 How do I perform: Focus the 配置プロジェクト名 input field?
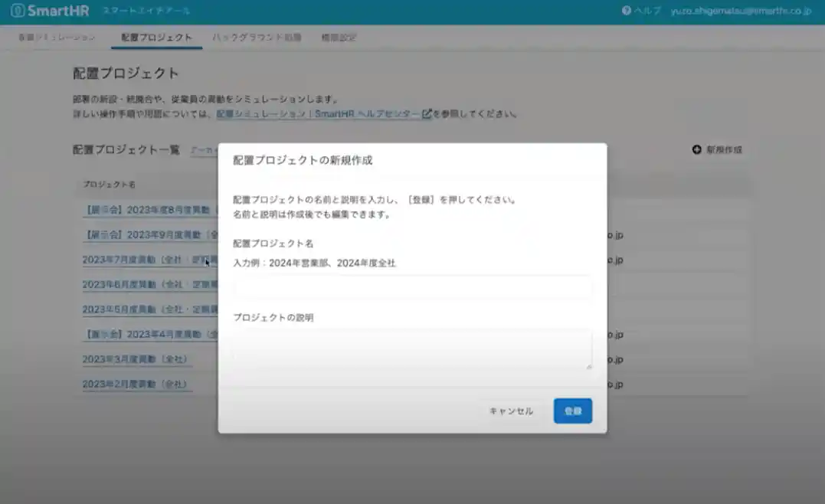coord(412,287)
